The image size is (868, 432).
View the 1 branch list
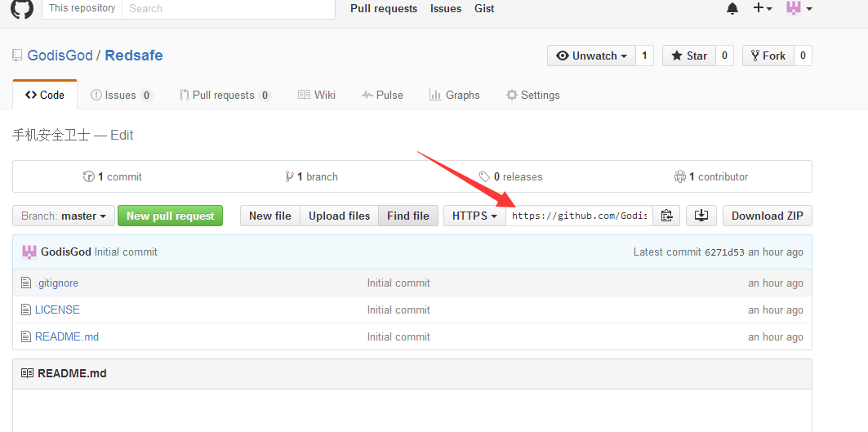click(x=311, y=176)
